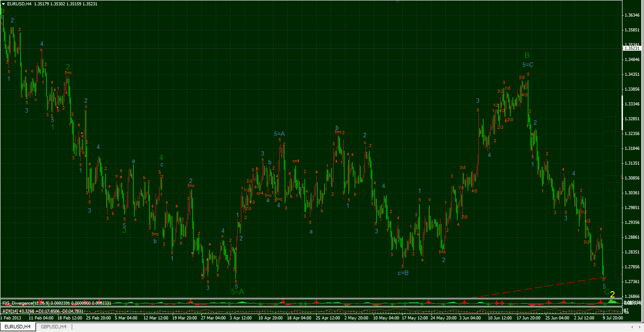
Task: Select the large green B wave label
Action: pos(527,56)
